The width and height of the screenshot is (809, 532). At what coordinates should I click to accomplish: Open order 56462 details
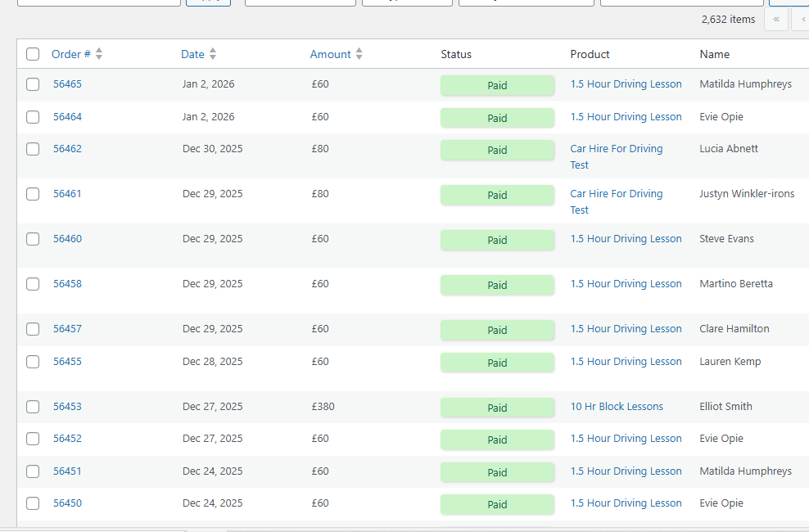click(67, 149)
